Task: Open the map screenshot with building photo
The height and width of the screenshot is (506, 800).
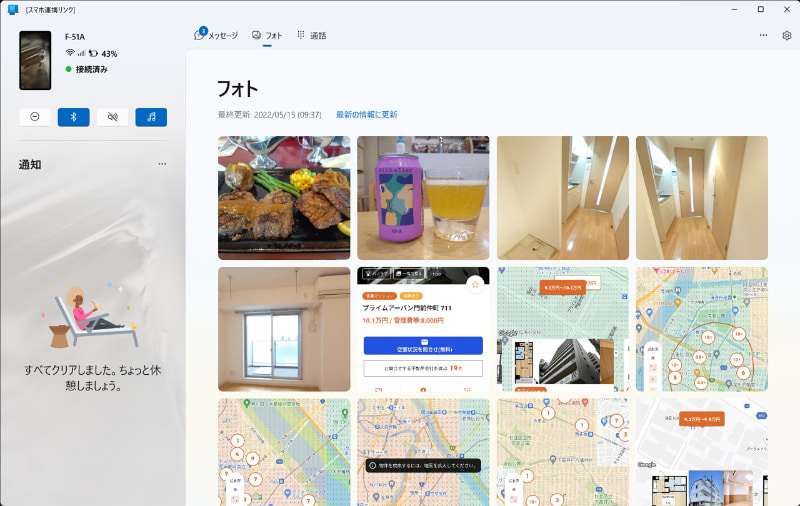Action: tap(563, 330)
